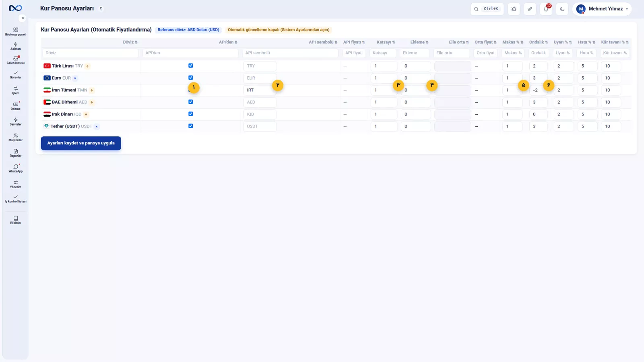Edit Hata % value for İran Tümeni
Image resolution: width=644 pixels, height=362 pixels.
click(x=587, y=90)
